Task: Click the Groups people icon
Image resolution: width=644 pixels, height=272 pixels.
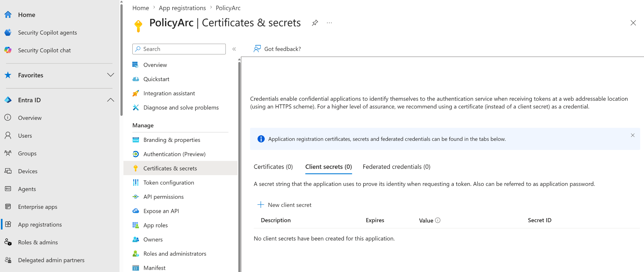Action: (8, 153)
